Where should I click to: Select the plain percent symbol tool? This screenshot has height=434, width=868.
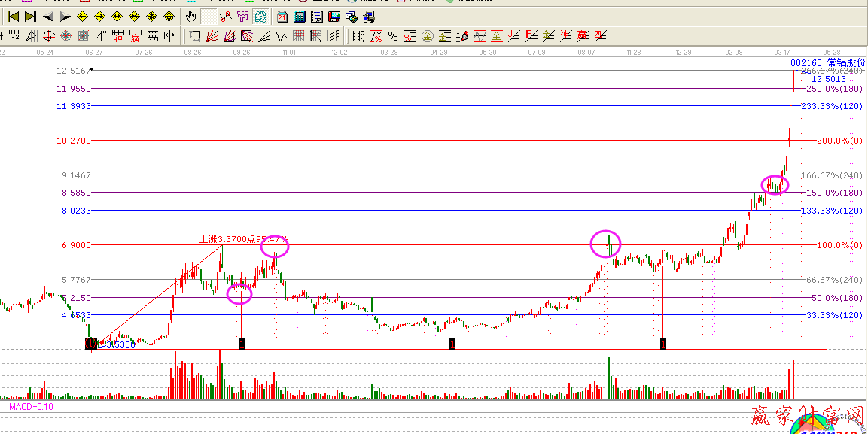tap(393, 35)
